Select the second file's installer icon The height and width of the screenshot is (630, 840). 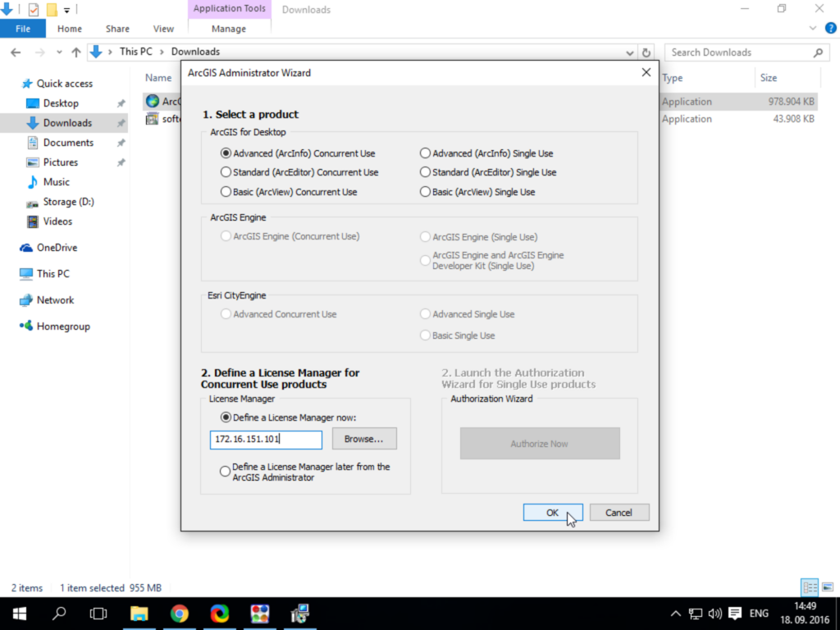[153, 118]
